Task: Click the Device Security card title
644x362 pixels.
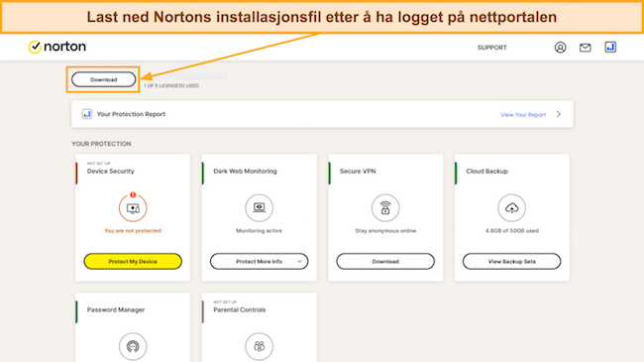Action: (111, 172)
